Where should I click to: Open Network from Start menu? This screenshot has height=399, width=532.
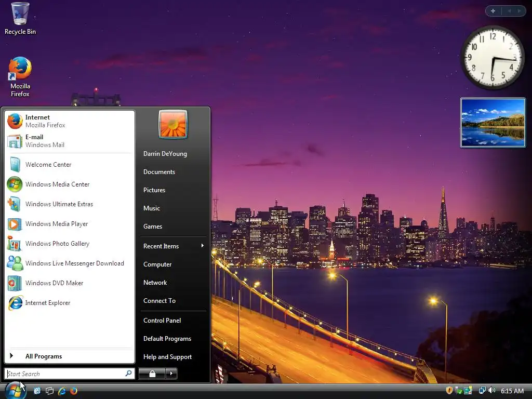point(174,282)
